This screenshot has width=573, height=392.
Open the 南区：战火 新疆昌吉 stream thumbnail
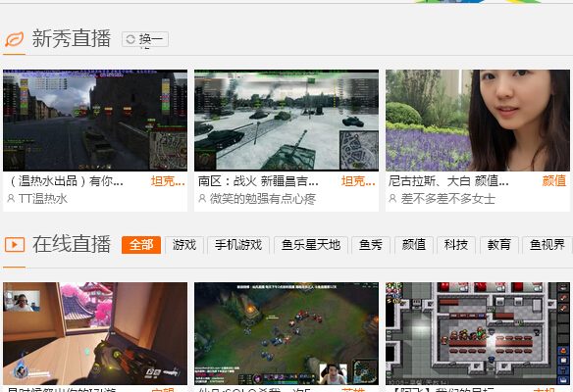[x=286, y=121]
